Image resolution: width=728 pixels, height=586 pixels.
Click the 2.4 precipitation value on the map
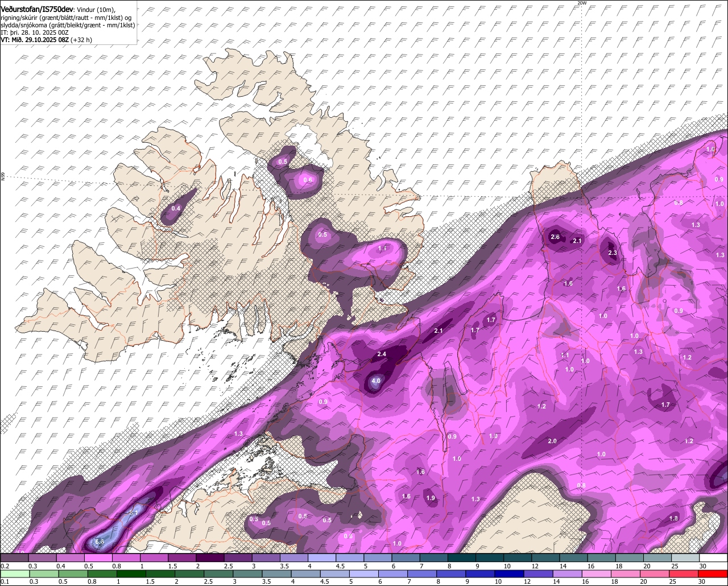[382, 354]
